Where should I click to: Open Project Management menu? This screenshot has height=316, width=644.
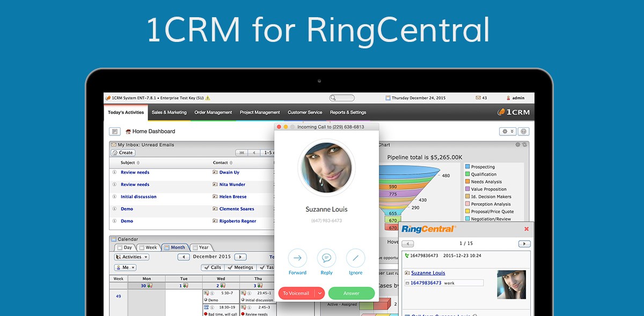click(260, 112)
